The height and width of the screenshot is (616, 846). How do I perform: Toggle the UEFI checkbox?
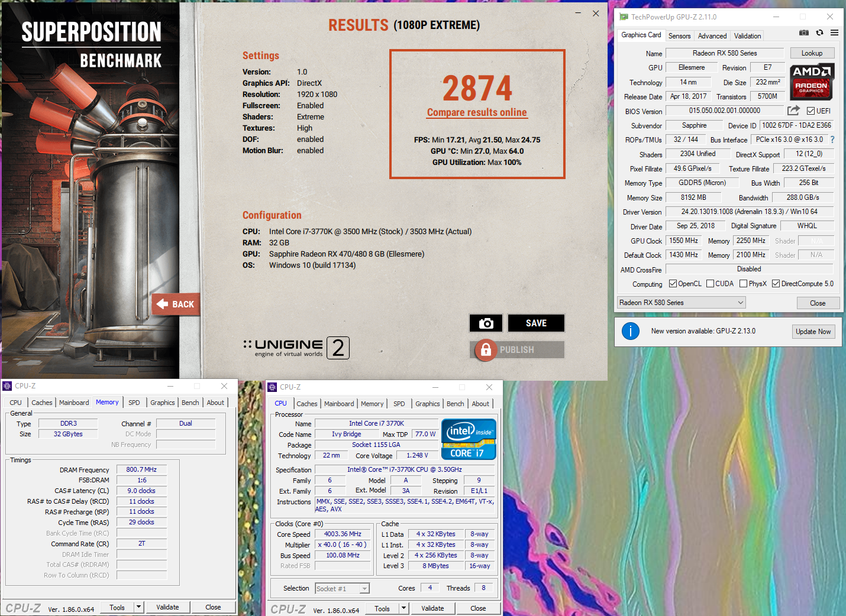811,111
